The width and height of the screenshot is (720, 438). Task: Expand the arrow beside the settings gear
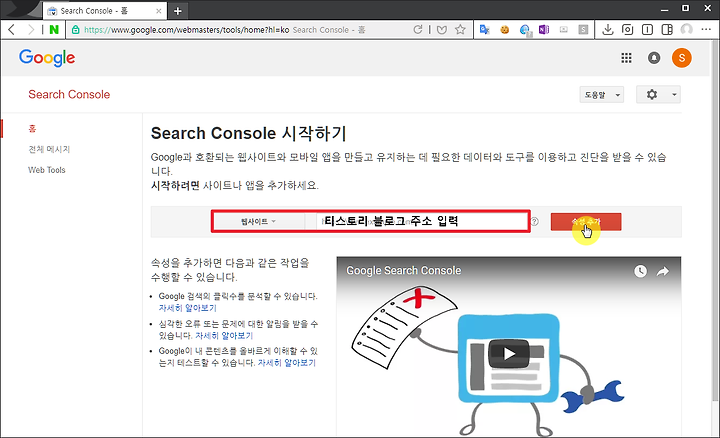click(x=674, y=95)
